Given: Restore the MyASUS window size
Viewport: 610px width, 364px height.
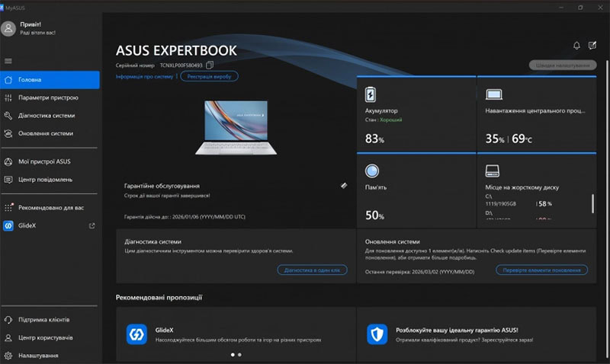Looking at the screenshot, I should coord(580,8).
